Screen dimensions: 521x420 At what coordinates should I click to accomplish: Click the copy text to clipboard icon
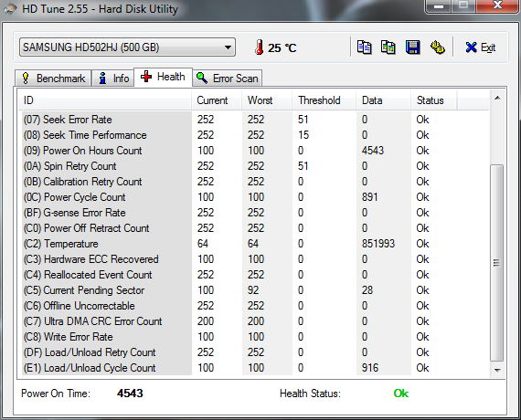tap(364, 47)
